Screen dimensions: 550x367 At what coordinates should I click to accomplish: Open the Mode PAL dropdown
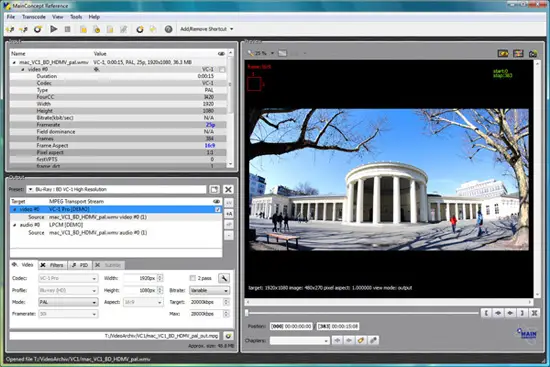(68, 302)
